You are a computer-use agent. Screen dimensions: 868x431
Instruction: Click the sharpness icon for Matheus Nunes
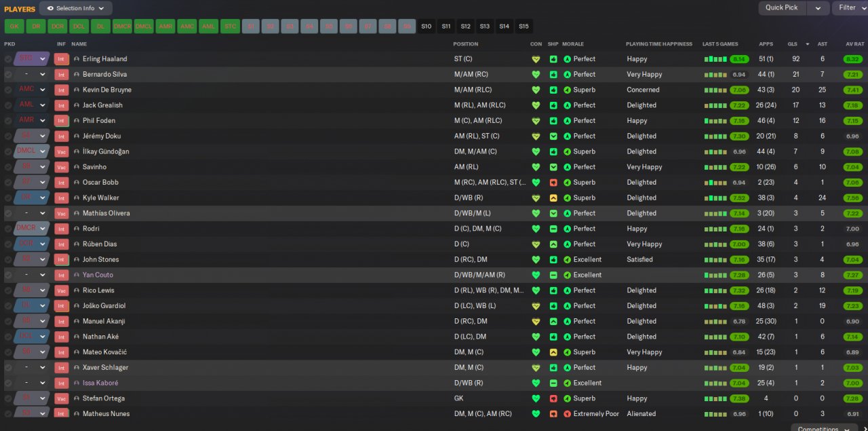click(553, 414)
